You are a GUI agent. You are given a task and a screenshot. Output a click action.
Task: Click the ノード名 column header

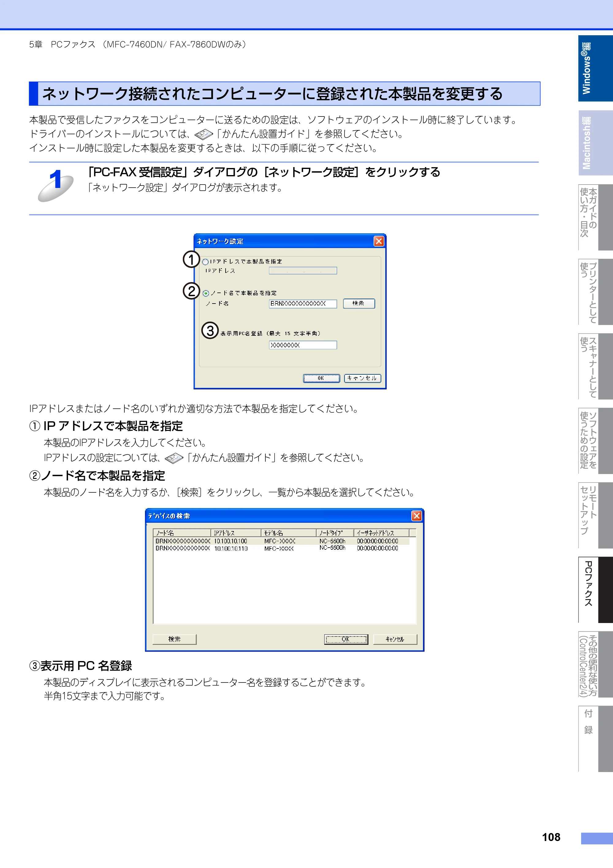click(182, 533)
